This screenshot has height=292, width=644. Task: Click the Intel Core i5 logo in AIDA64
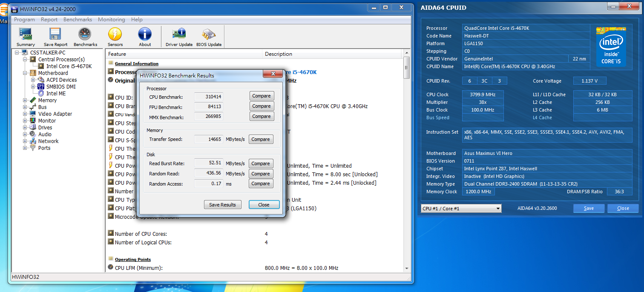coord(611,46)
